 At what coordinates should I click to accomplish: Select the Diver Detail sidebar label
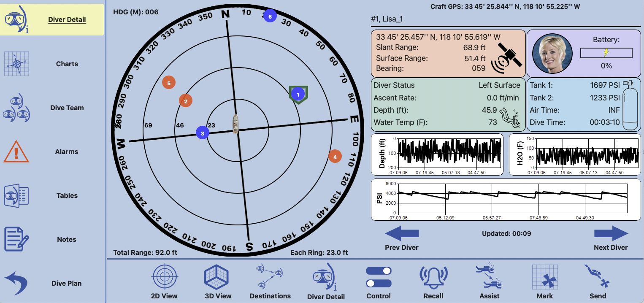(67, 19)
